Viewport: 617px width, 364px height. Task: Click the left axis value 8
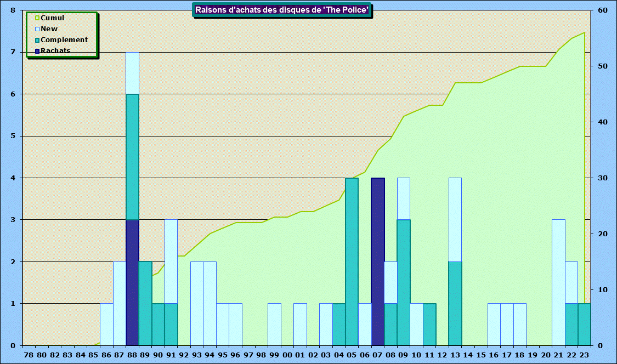click(13, 10)
